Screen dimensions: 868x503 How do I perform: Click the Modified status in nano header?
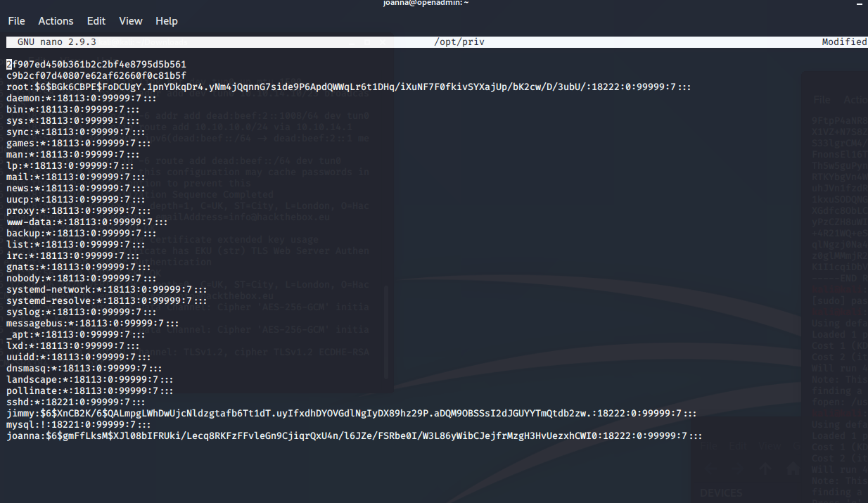point(843,42)
